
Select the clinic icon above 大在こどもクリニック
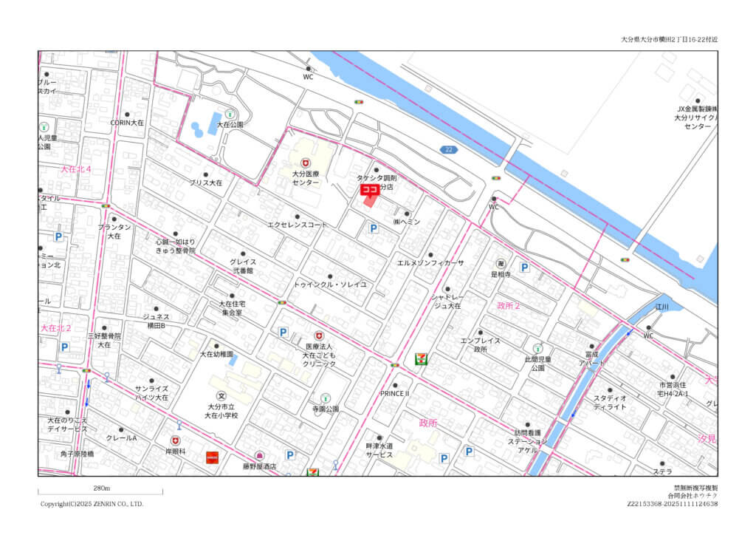coord(319,335)
